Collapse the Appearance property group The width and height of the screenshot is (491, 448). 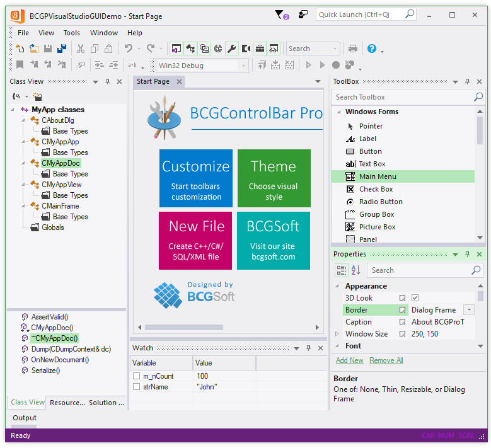[x=337, y=286]
